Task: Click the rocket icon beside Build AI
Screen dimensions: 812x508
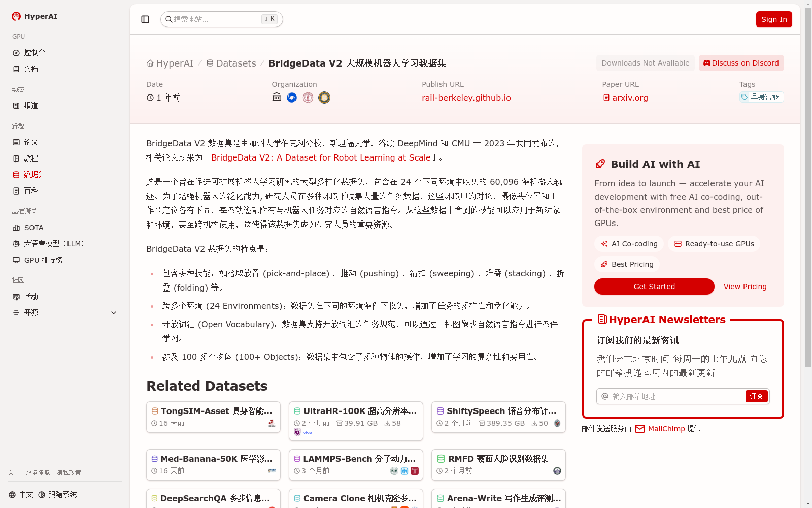Action: (600, 164)
